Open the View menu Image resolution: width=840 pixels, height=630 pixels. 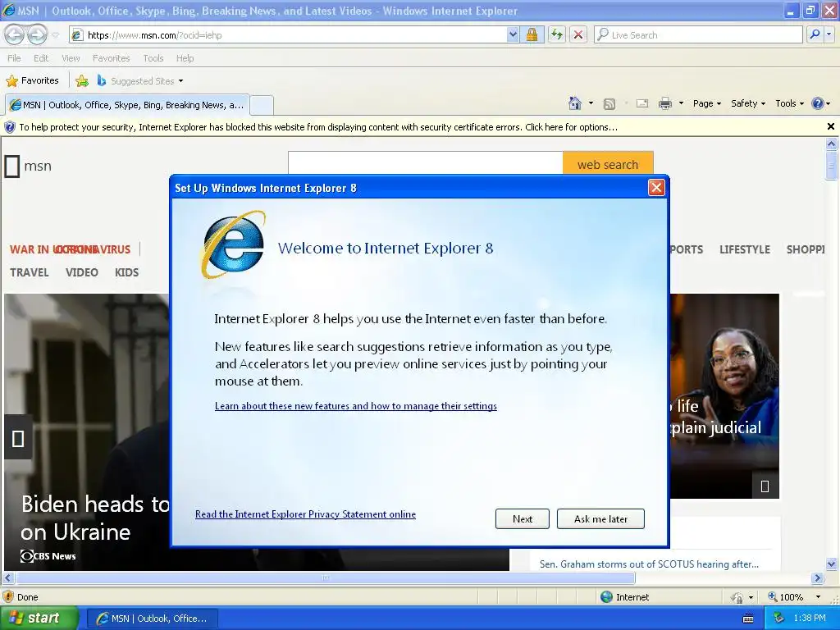[71, 58]
